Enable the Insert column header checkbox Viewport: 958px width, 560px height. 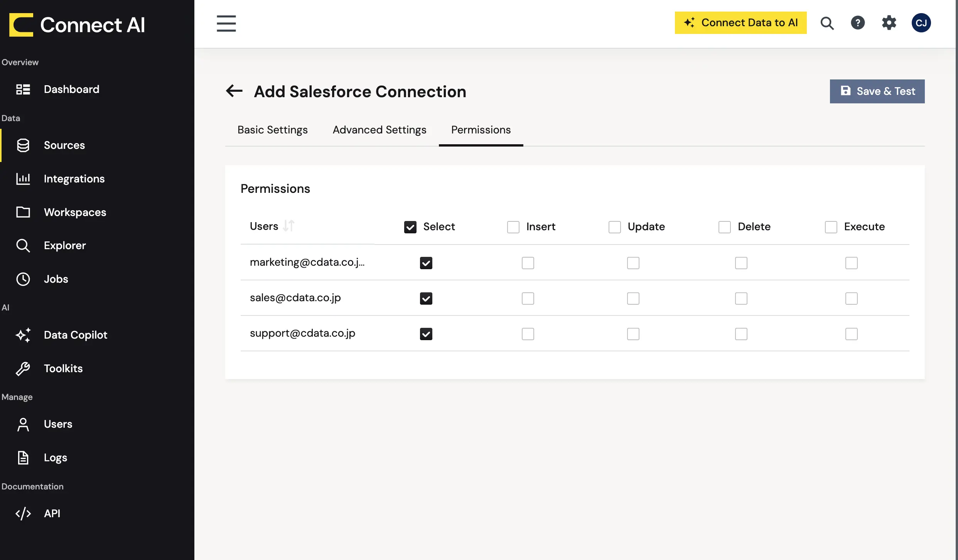513,227
